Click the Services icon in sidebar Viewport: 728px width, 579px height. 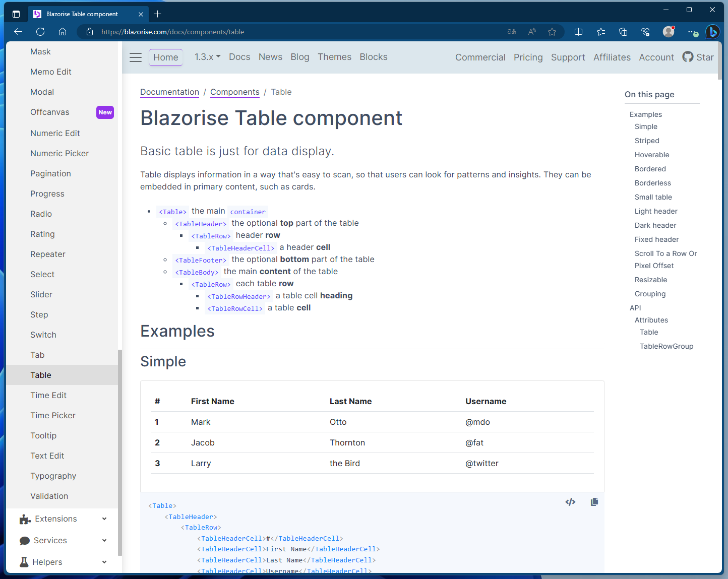tap(25, 540)
